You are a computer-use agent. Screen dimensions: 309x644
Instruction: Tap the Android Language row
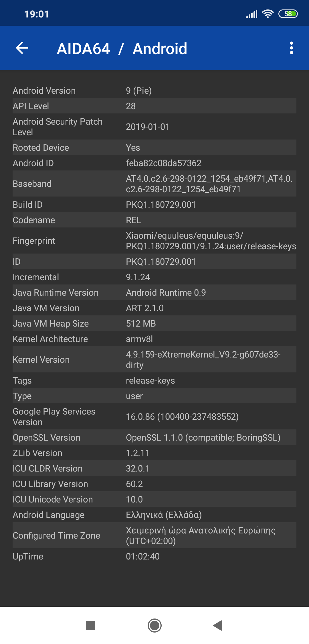click(x=154, y=515)
